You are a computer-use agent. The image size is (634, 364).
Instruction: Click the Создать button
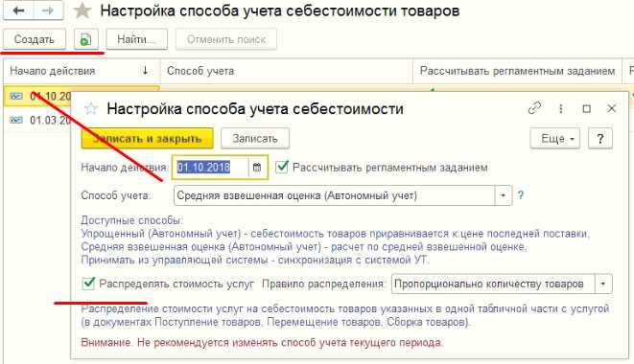pos(34,39)
